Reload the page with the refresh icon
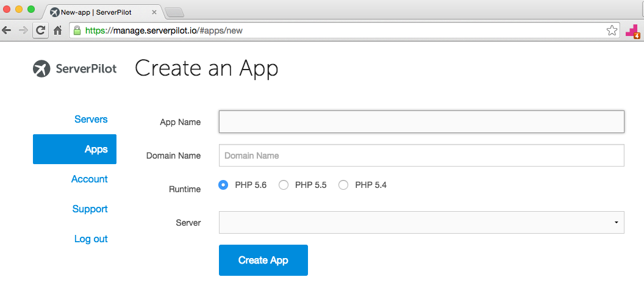The image size is (644, 288). [41, 30]
